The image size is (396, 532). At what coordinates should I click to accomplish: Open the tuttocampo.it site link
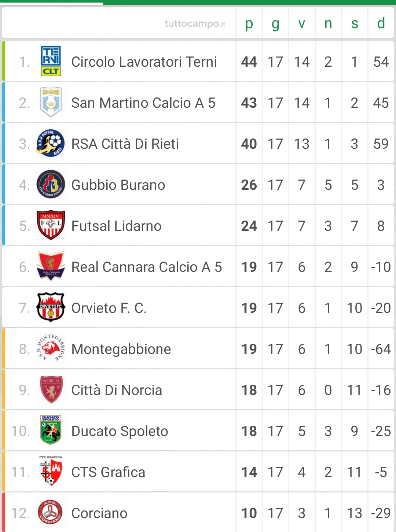pos(195,24)
